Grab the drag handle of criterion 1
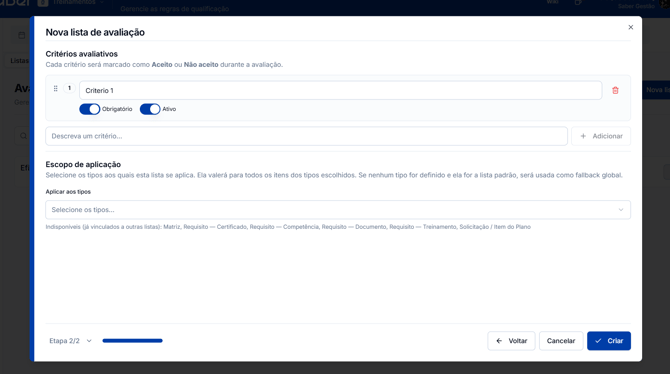670x374 pixels. tap(56, 88)
